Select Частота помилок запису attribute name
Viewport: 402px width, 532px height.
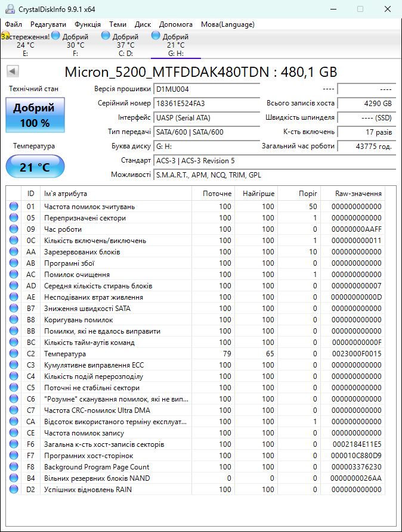[84, 433]
